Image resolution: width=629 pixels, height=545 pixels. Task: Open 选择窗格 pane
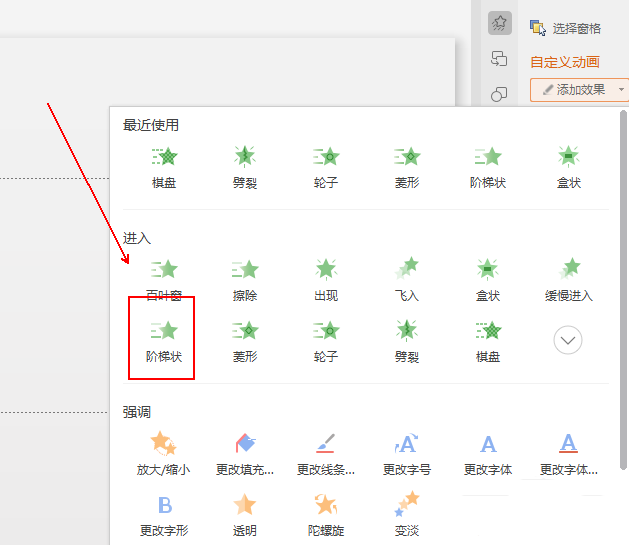point(565,28)
